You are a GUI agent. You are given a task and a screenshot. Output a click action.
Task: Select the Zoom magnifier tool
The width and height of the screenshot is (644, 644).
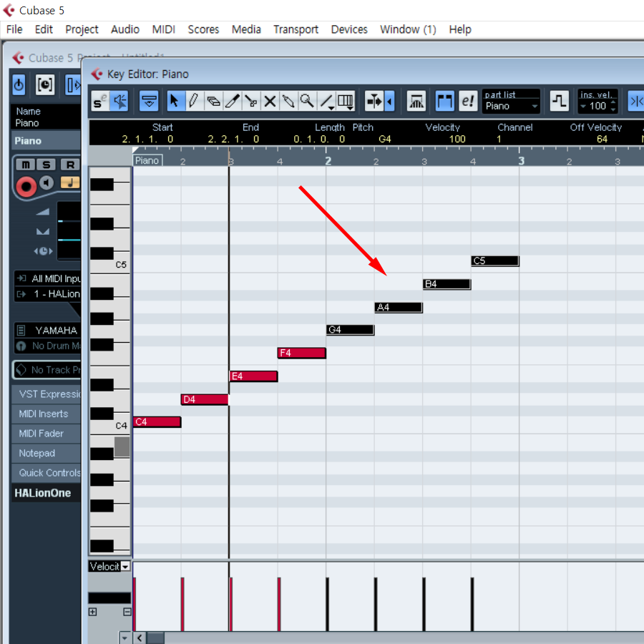(x=307, y=101)
